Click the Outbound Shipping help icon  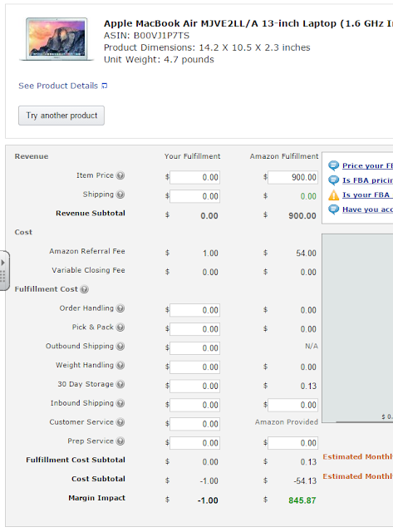point(120,347)
